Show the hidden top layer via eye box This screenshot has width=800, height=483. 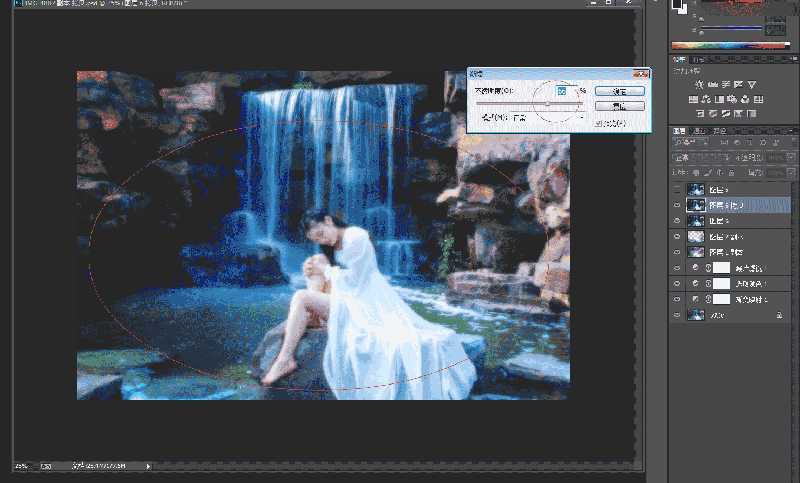[x=678, y=188]
